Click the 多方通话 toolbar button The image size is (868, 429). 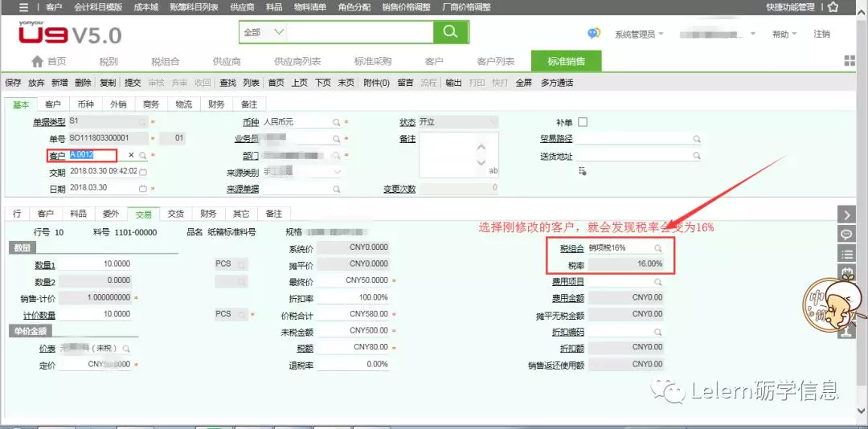[x=557, y=83]
